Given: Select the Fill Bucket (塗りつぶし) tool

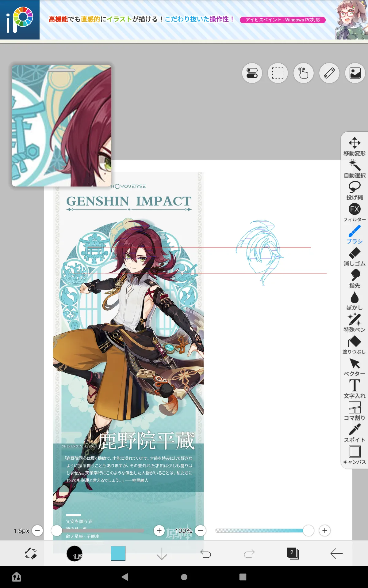Looking at the screenshot, I should [355, 345].
